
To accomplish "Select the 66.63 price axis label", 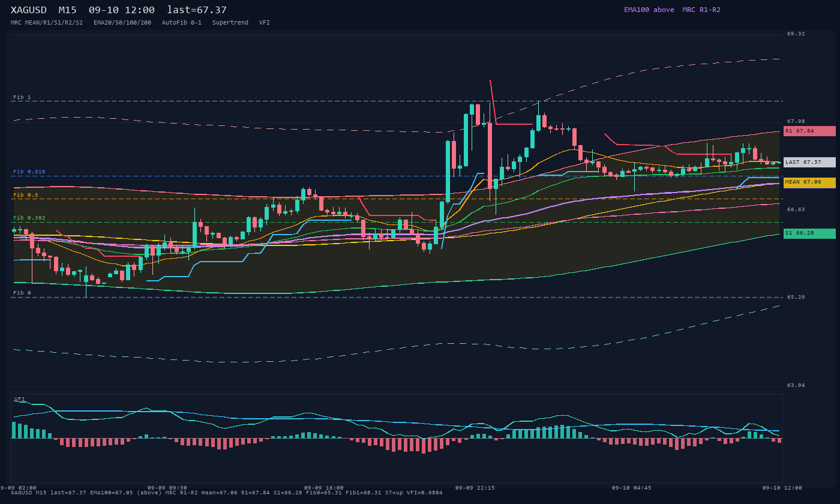I will [x=796, y=209].
